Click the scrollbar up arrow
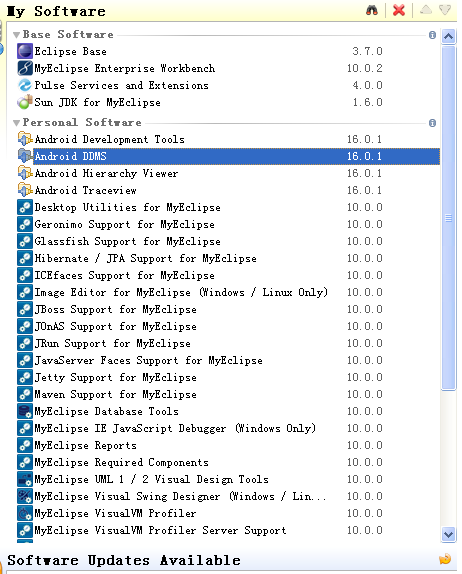This screenshot has height=574, width=462. (448, 36)
